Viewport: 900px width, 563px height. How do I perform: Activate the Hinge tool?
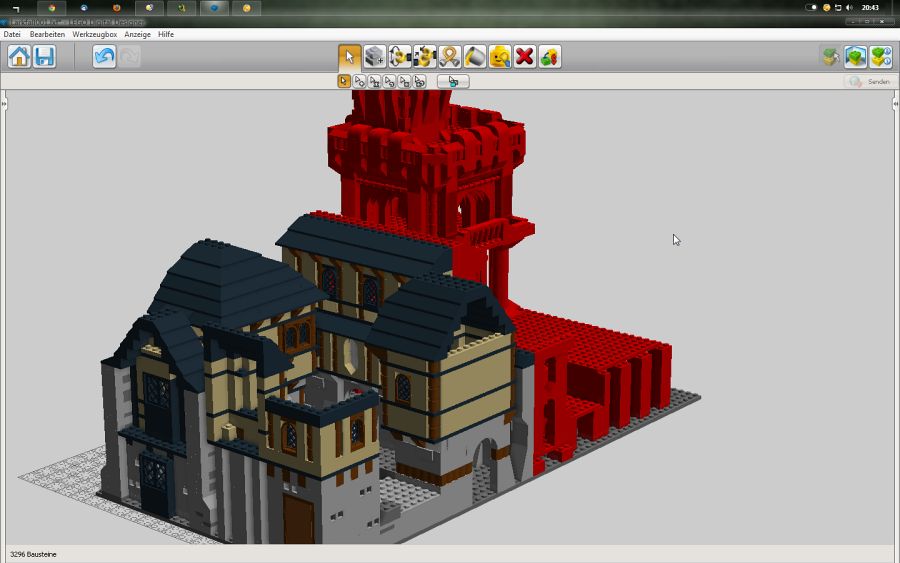(400, 56)
